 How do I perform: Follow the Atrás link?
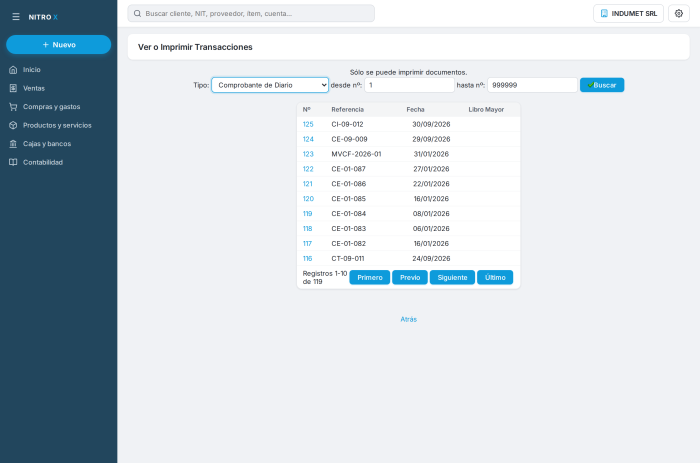408,319
